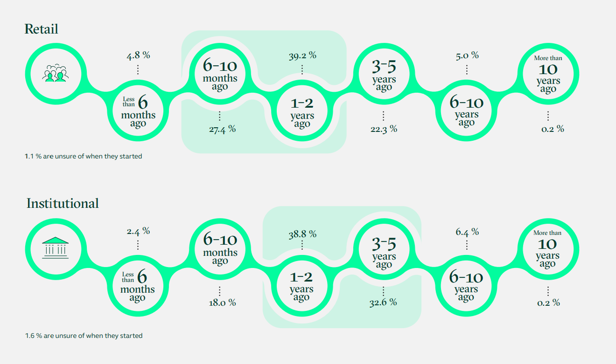
Task: Select Institutional '1-2 years ago' circle
Action: pos(301,285)
